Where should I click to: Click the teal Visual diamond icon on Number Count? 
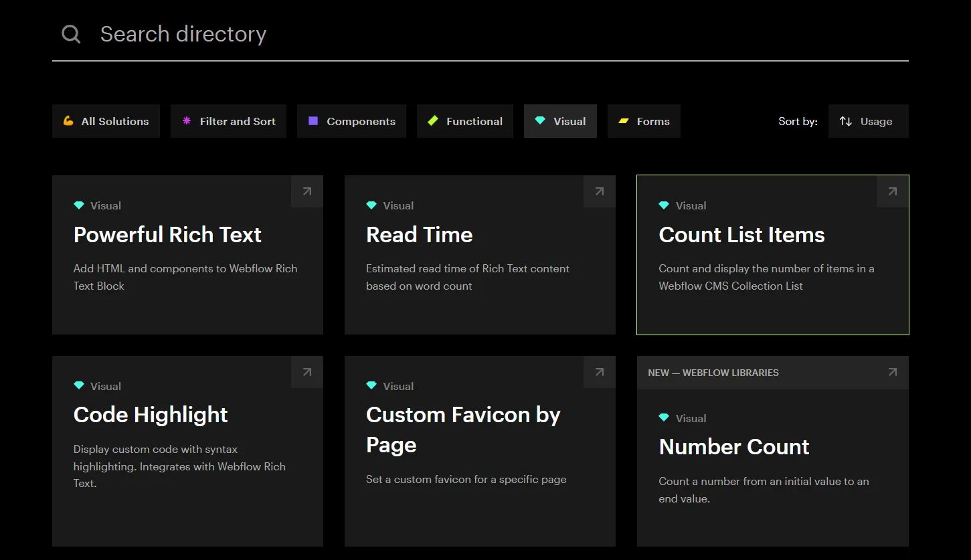(664, 417)
